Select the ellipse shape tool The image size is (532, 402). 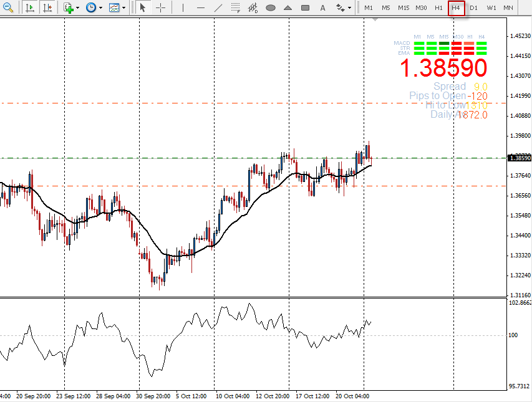tap(270, 8)
